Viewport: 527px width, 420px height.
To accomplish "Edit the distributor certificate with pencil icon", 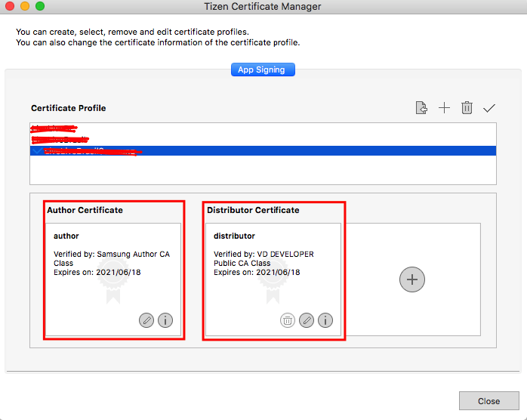I will [307, 320].
